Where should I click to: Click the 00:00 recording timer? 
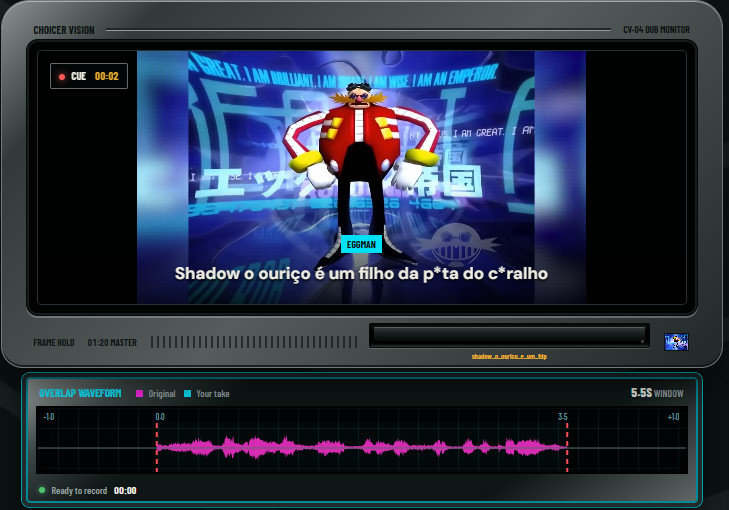click(x=125, y=490)
